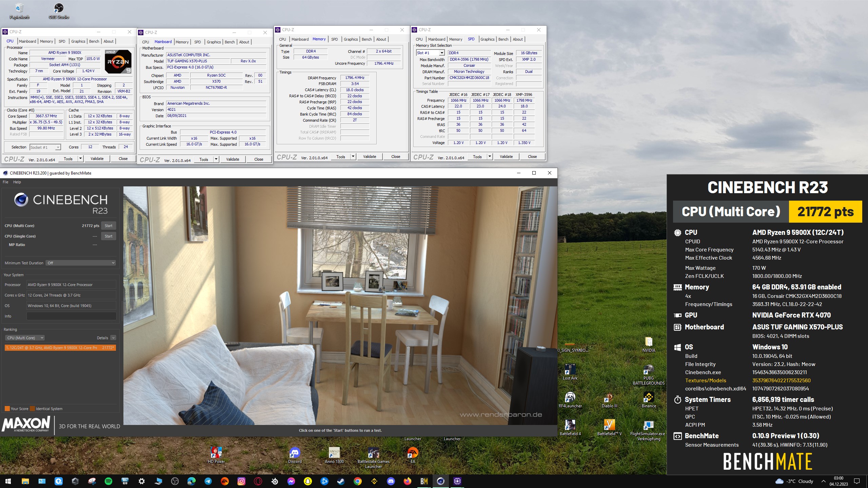Open Telegram from the taskbar
The width and height of the screenshot is (868, 488).
(x=208, y=481)
